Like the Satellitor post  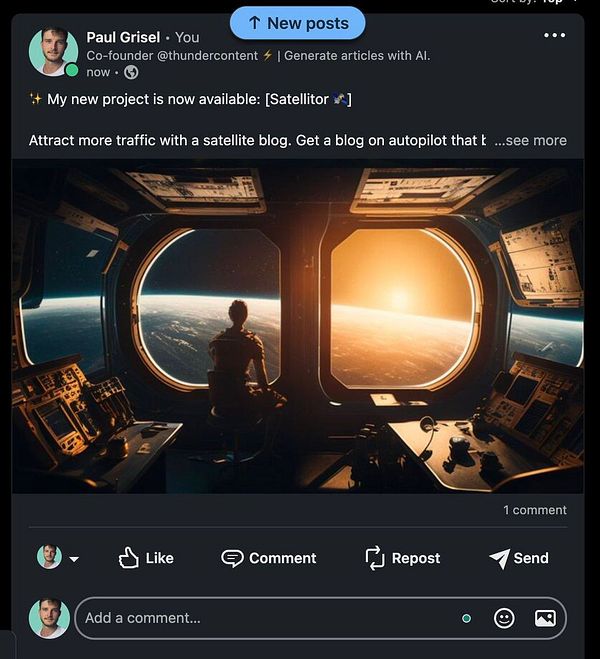coord(146,558)
